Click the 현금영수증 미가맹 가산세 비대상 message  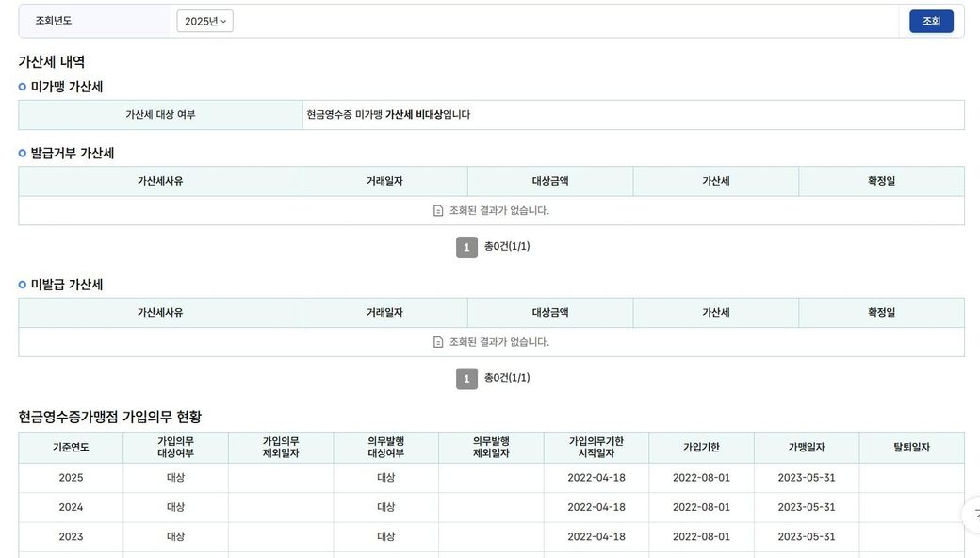pos(388,115)
